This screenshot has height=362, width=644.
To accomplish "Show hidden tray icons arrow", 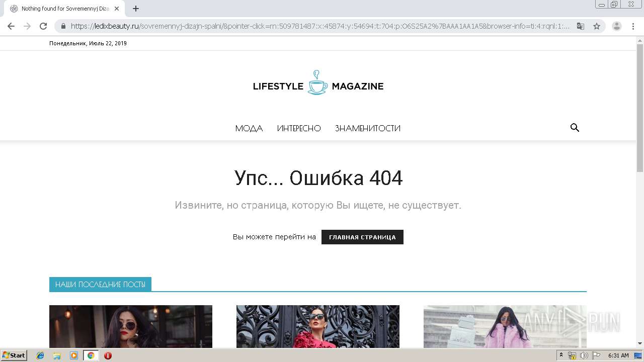I will [x=561, y=355].
